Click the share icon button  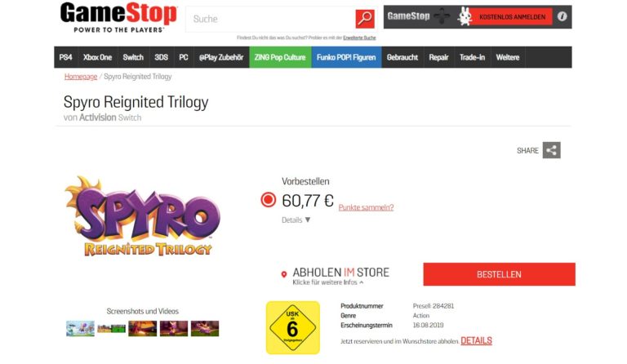pyautogui.click(x=551, y=150)
